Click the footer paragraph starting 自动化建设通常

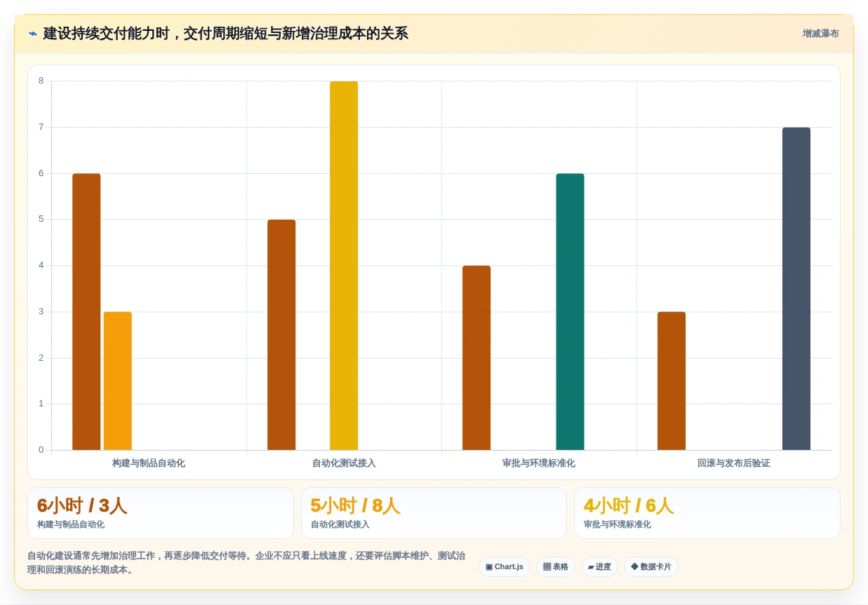pos(246,563)
